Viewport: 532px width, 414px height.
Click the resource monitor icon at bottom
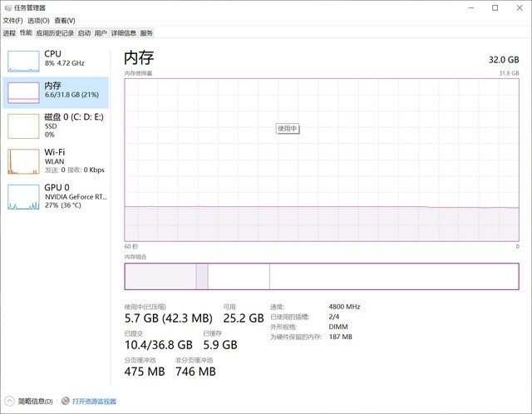65,401
